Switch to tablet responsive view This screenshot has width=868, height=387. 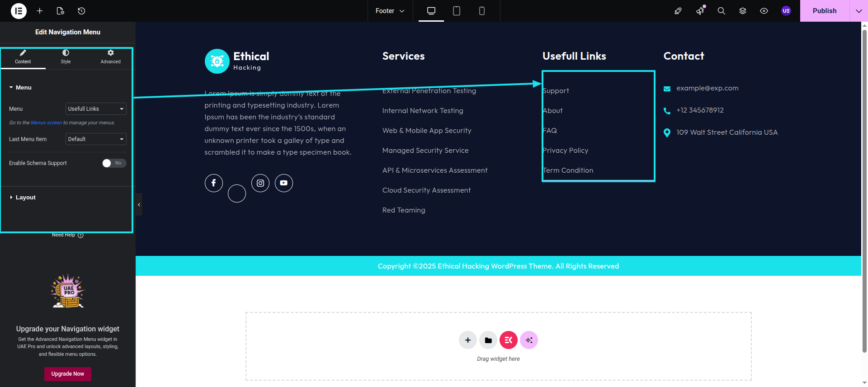click(x=456, y=11)
